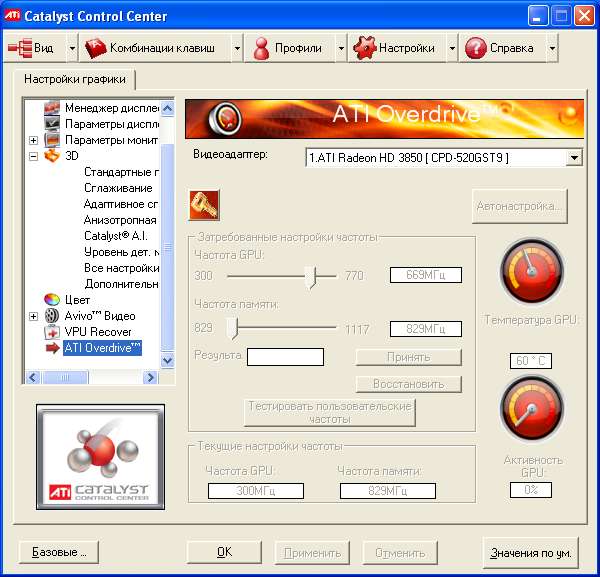
Task: Open the Вид dropdown arrow
Action: (72, 48)
